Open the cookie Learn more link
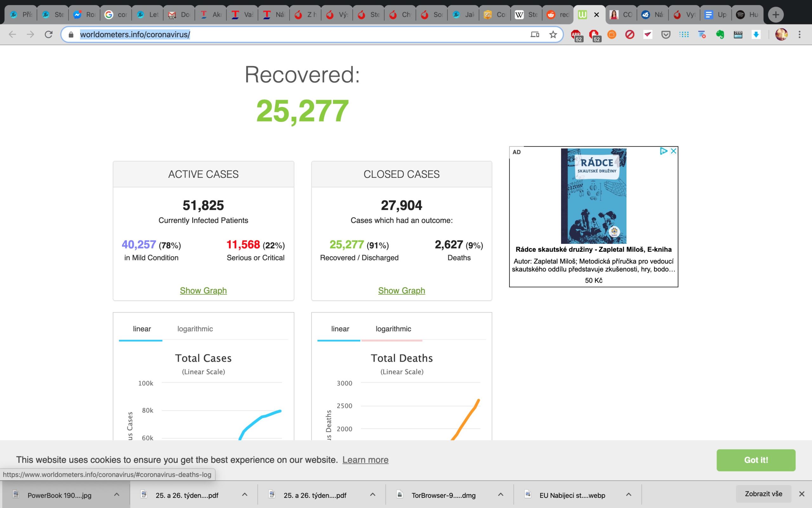 tap(365, 460)
